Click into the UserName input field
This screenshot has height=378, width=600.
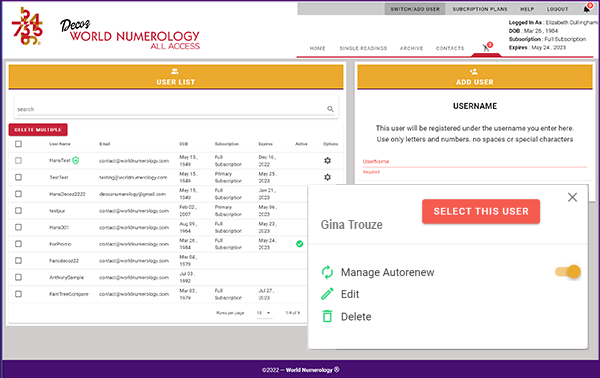[x=474, y=161]
